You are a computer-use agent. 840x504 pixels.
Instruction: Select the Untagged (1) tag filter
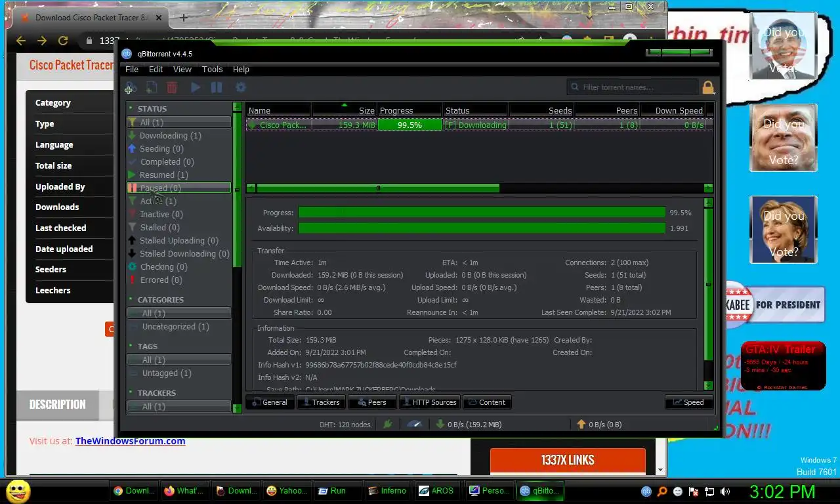click(x=179, y=373)
